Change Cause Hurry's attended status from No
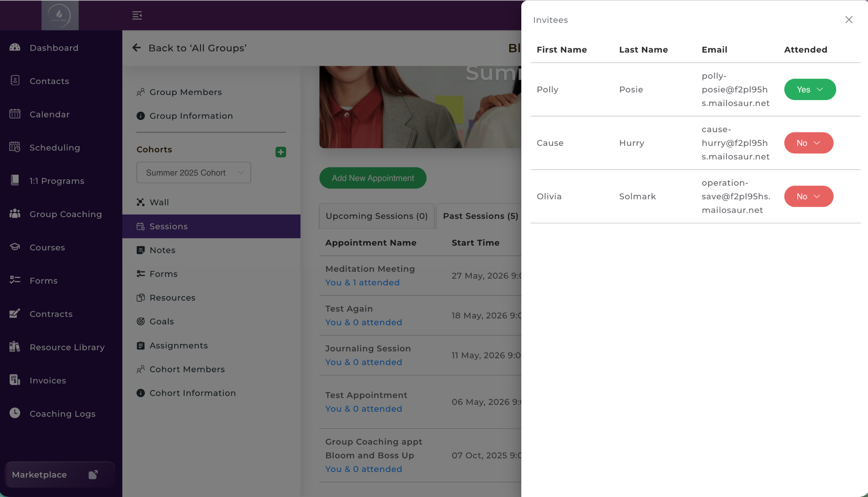Screen dimensions: 868x497 809,143
